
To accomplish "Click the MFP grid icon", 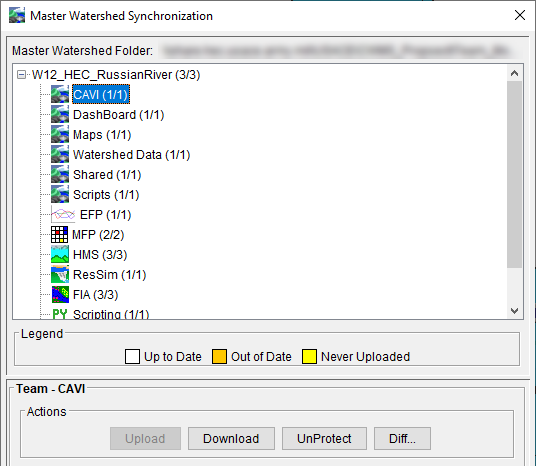I will tap(59, 235).
